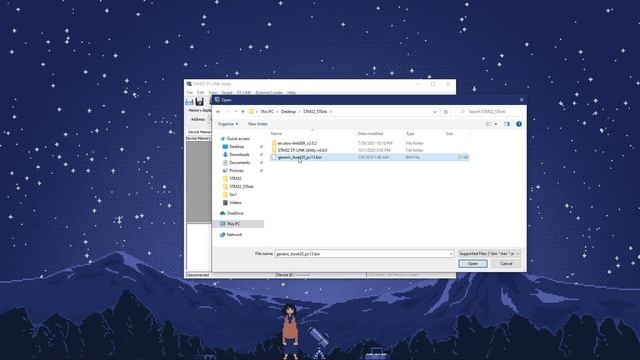This screenshot has width=640, height=360.
Task: Click the Desktop pin icon in Quick access
Action: [x=261, y=147]
